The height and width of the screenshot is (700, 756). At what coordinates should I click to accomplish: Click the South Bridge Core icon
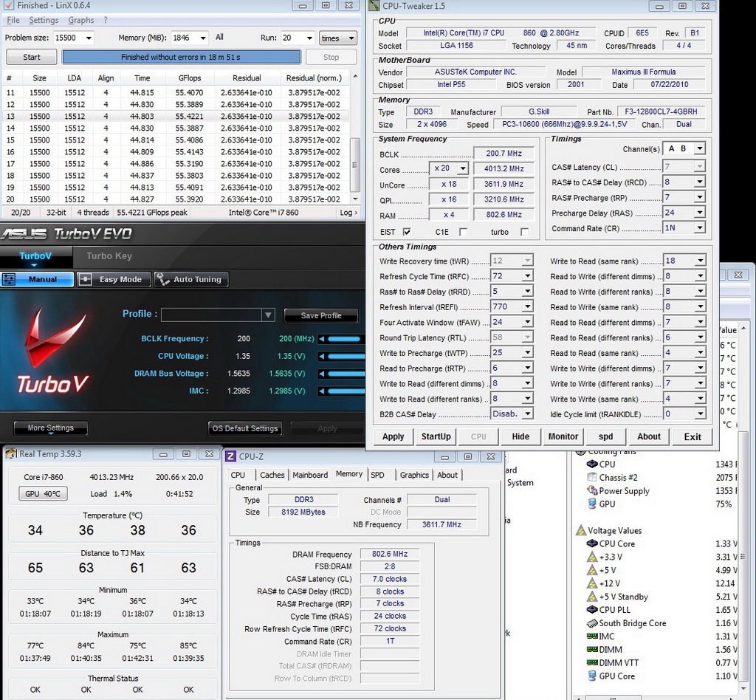point(592,623)
